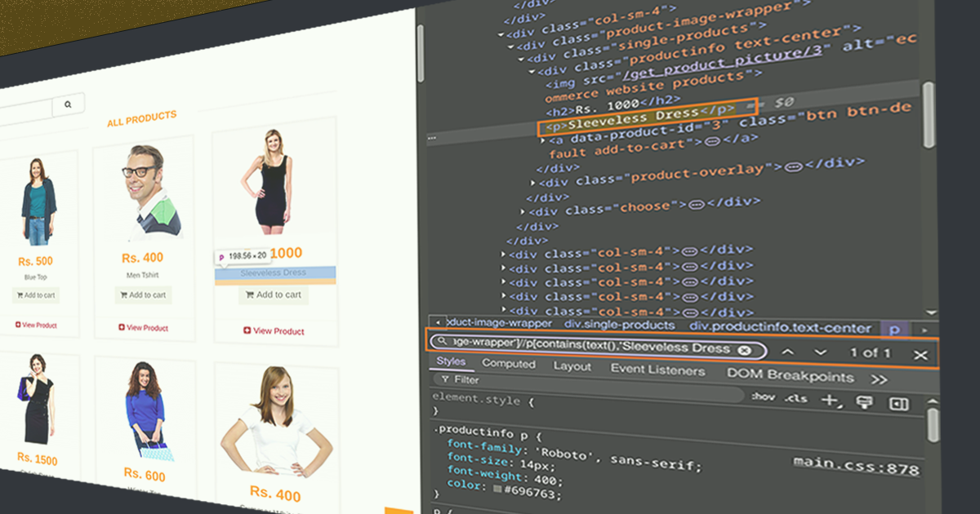Show more tabs with the double chevron
The width and height of the screenshot is (980, 514).
coord(879,379)
